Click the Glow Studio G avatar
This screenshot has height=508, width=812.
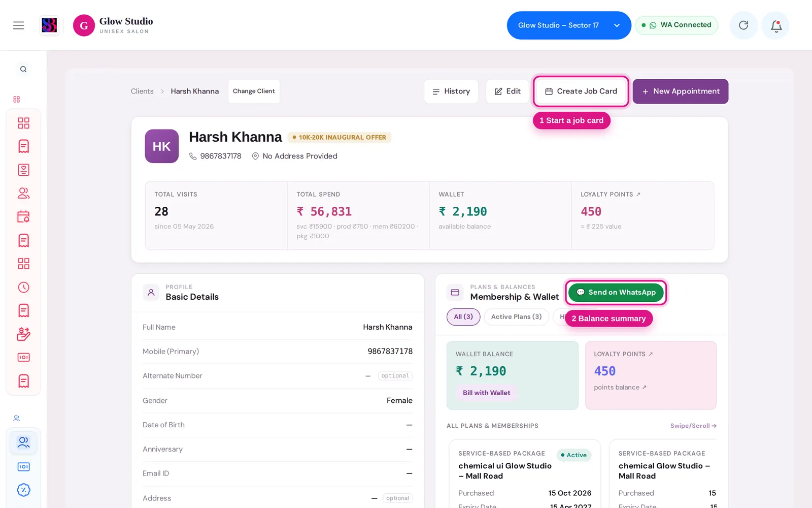point(84,25)
